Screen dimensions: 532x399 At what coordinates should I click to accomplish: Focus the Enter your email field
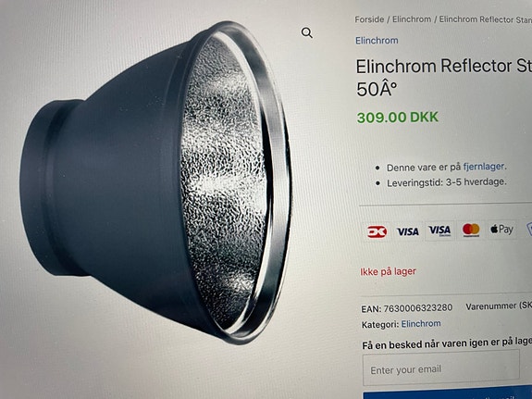(440, 368)
